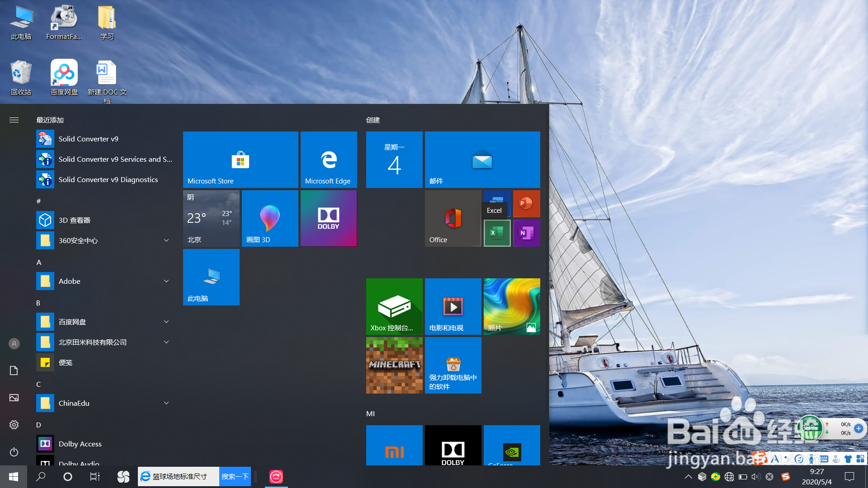Select Dolby Access in the app list
Image resolution: width=868 pixels, height=488 pixels.
coord(80,444)
